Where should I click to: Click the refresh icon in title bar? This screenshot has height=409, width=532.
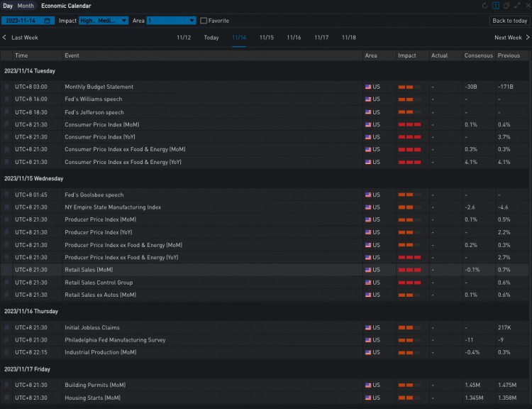484,6
